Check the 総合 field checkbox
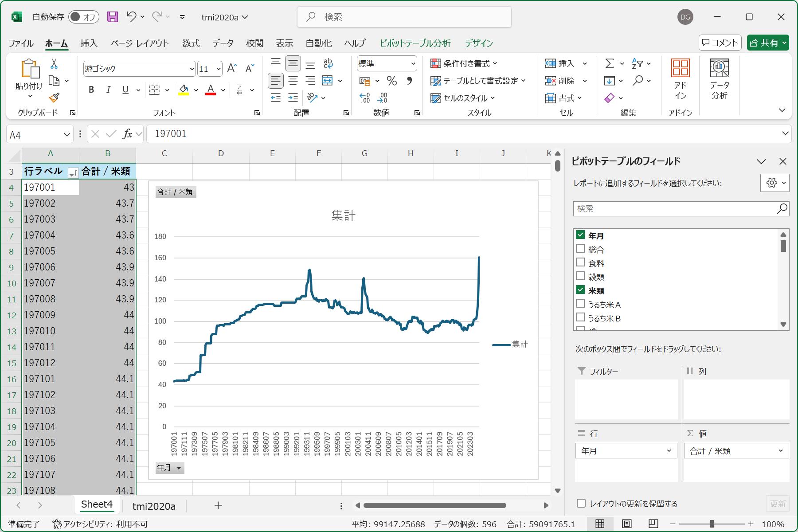798x532 pixels. click(580, 248)
